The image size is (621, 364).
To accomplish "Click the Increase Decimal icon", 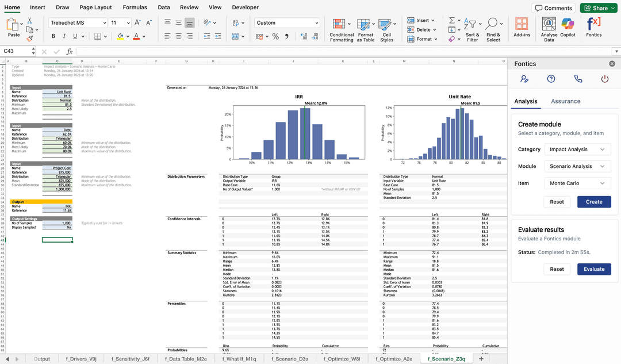I will coord(304,36).
